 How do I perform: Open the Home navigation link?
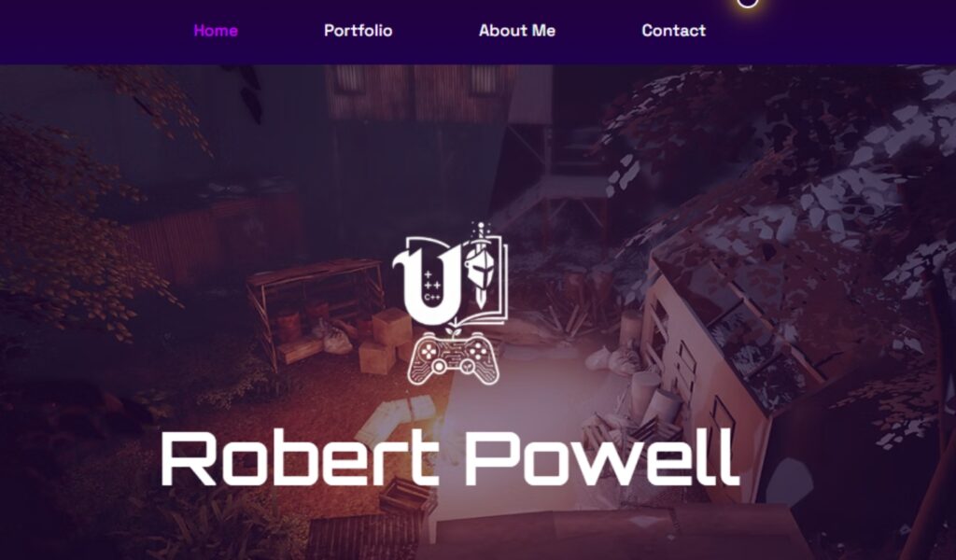pyautogui.click(x=216, y=31)
